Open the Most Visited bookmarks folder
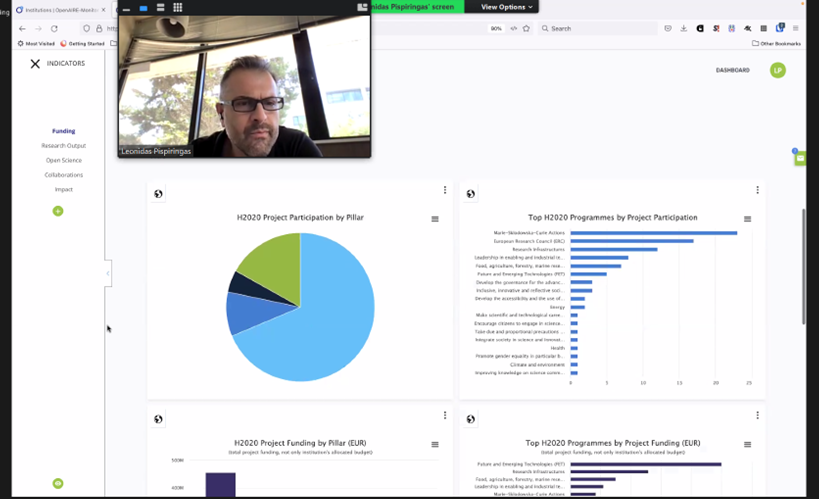 (x=36, y=43)
